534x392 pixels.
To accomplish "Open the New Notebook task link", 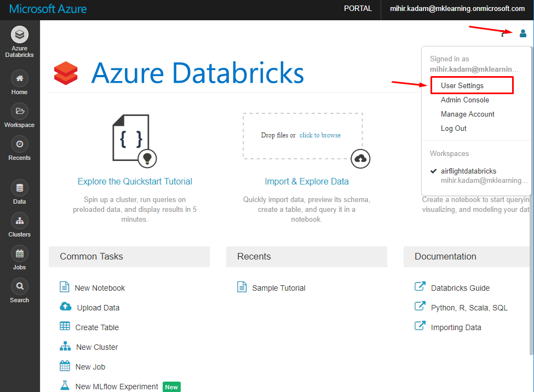I will [100, 288].
